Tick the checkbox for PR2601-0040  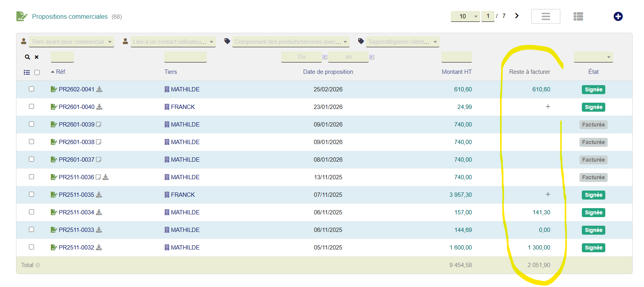[31, 107]
